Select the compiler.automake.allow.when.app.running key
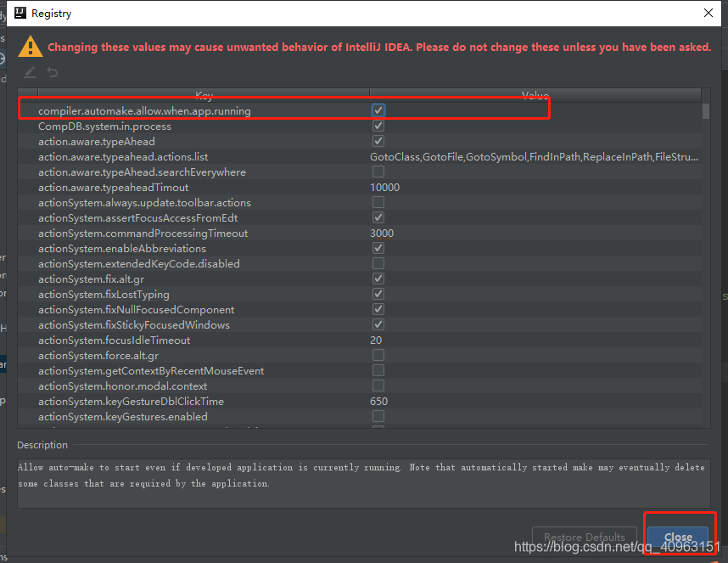 [x=144, y=111]
